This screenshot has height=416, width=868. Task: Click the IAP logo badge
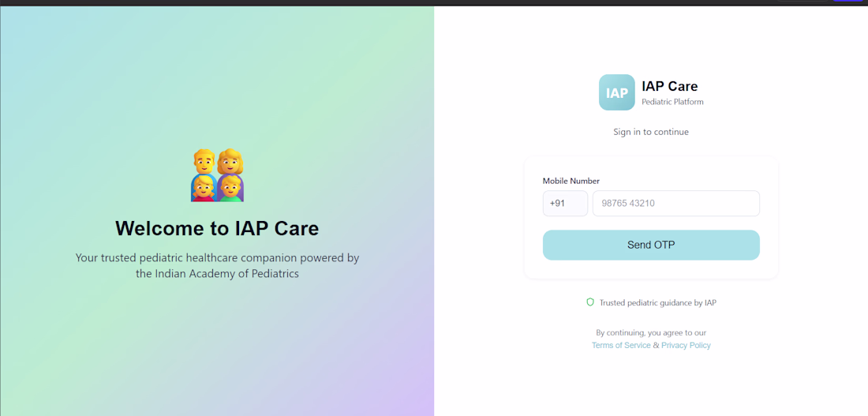[x=616, y=92]
